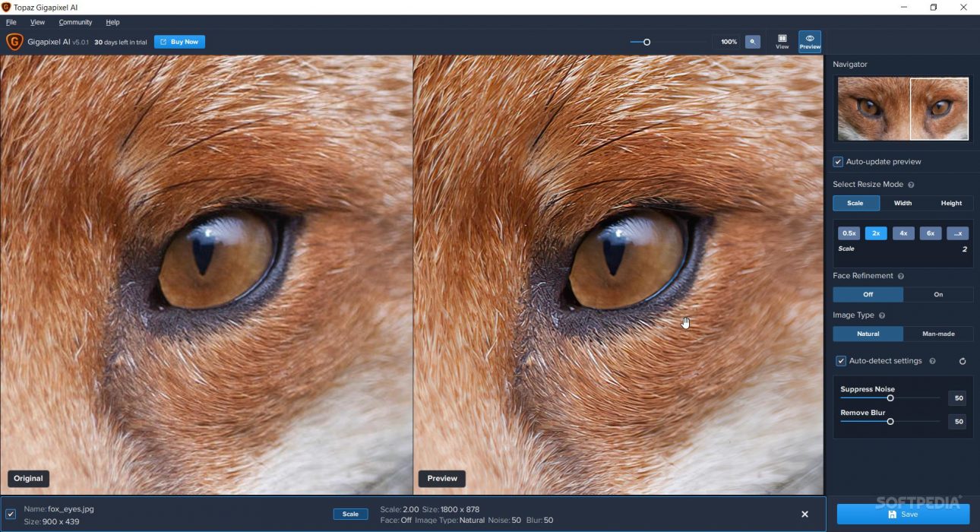Open the File menu

(11, 21)
